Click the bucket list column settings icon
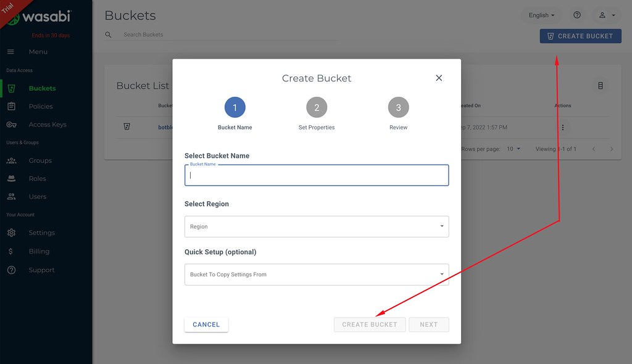Viewport: 632px width, 364px height. pos(600,86)
